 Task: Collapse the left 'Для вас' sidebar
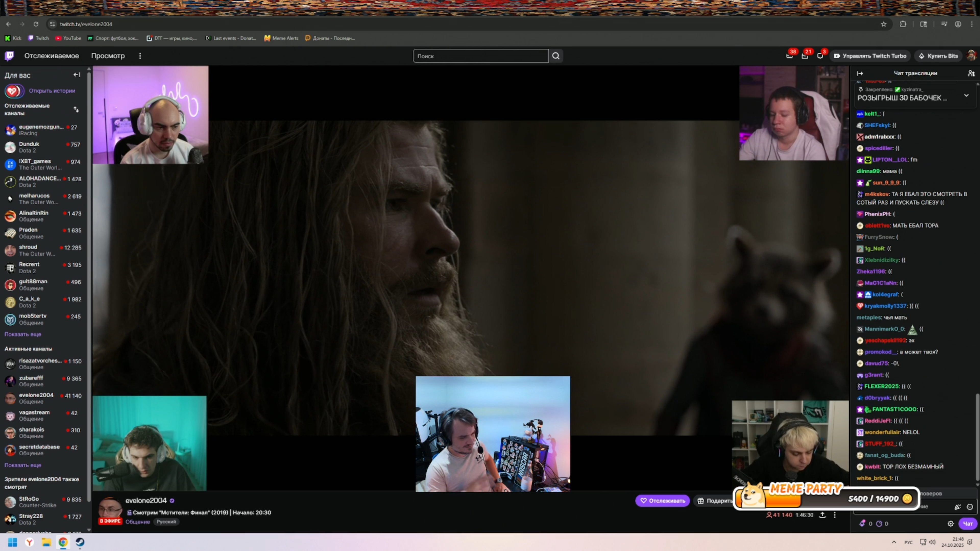pyautogui.click(x=77, y=75)
